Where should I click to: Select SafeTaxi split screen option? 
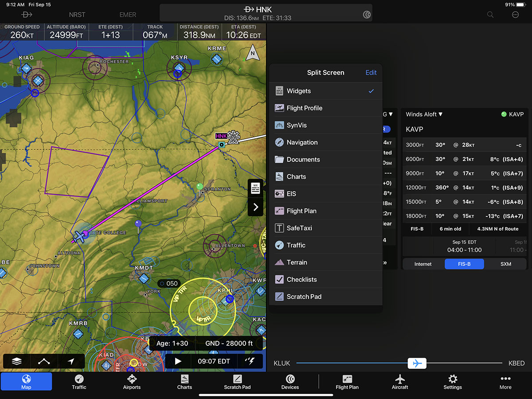(x=325, y=228)
